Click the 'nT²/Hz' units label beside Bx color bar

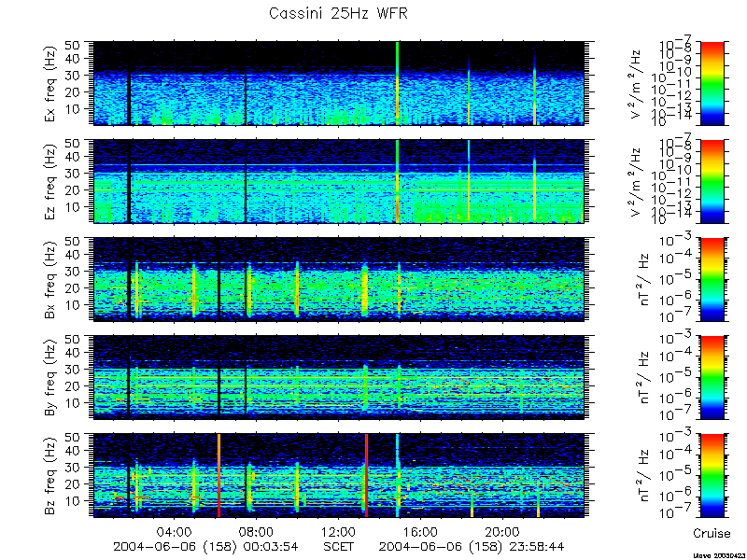point(645,279)
